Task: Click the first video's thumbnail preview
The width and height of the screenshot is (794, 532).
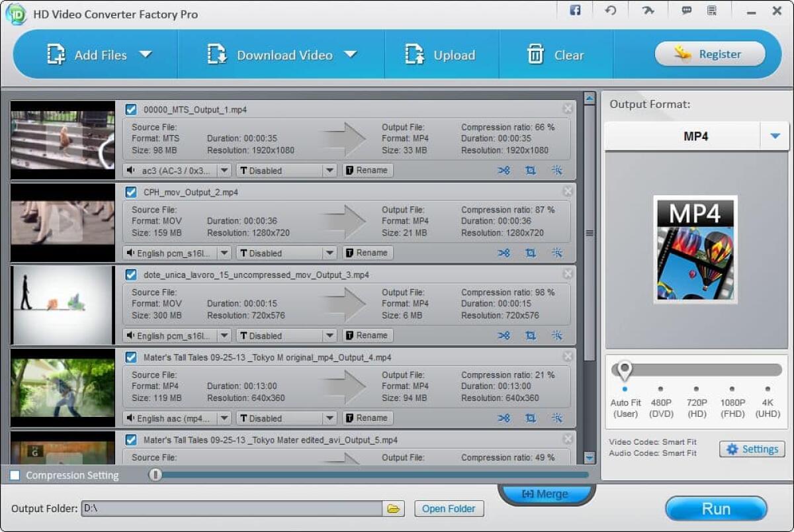Action: [x=62, y=139]
